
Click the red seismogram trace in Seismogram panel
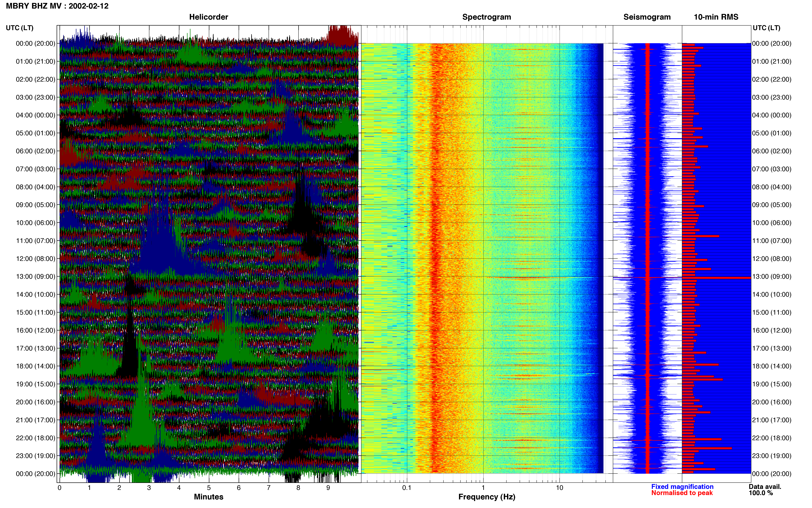coord(647,258)
